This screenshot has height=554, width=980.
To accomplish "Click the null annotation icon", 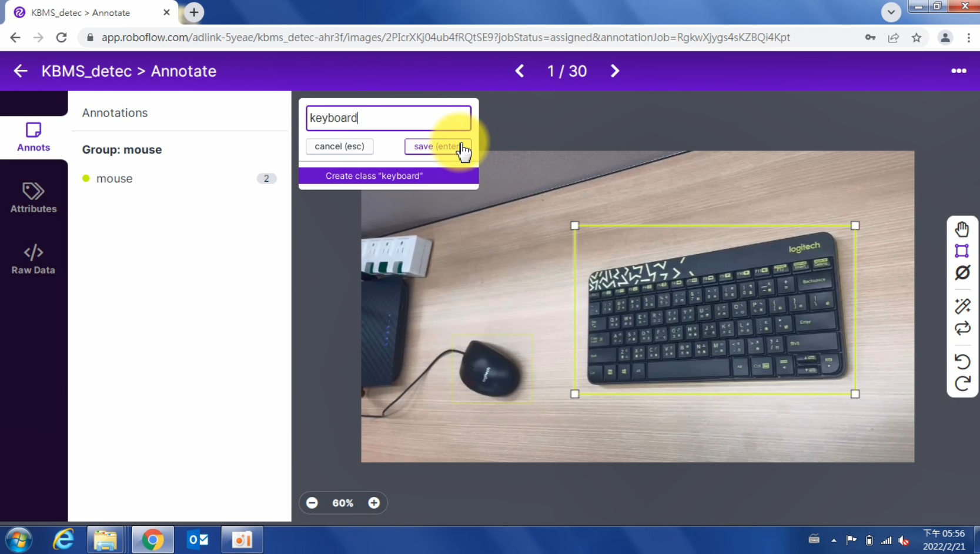I will (962, 273).
